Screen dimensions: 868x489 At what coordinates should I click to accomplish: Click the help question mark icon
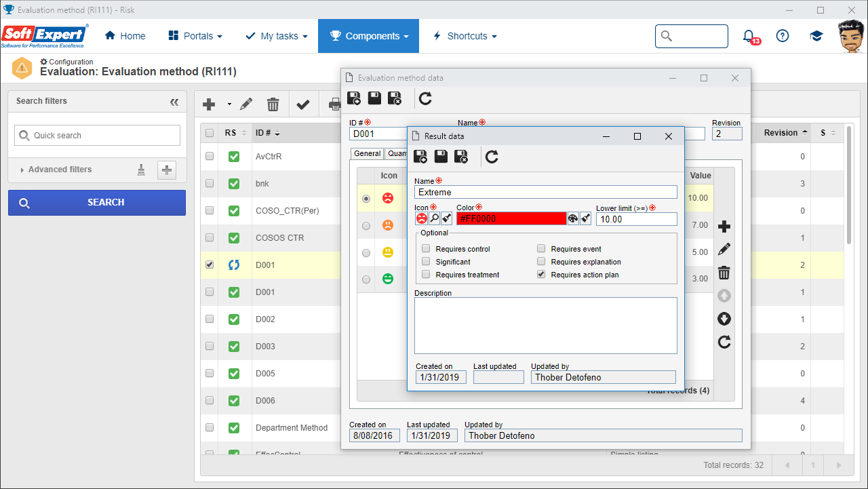click(783, 36)
